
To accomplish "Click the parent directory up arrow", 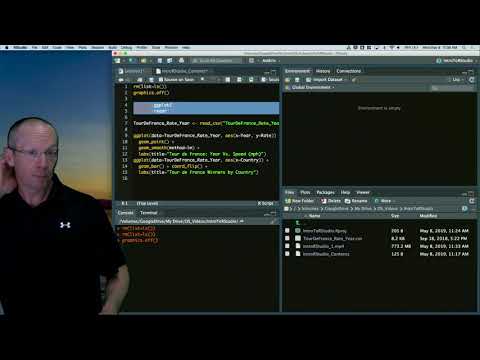I will click(x=298, y=223).
